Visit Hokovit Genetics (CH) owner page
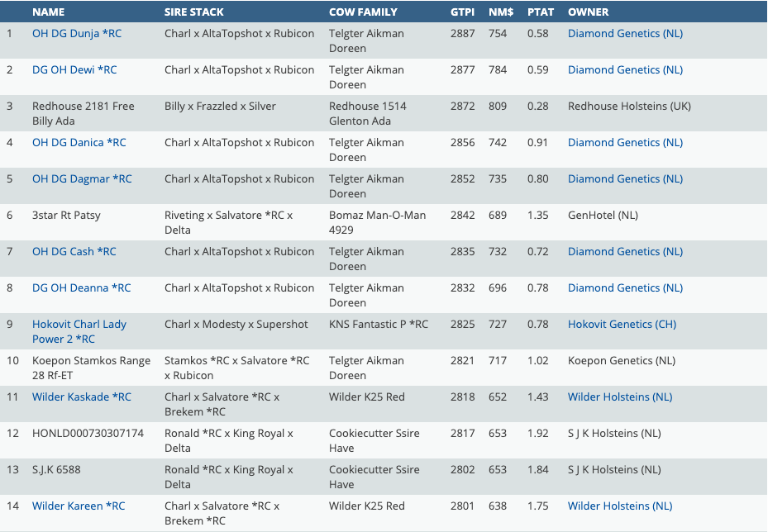Image resolution: width=768 pixels, height=532 pixels. [x=622, y=325]
